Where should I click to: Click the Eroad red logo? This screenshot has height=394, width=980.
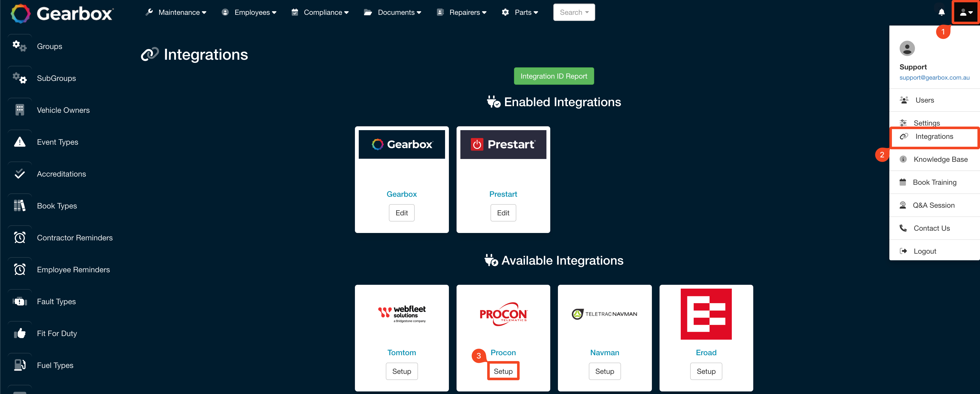(x=706, y=314)
